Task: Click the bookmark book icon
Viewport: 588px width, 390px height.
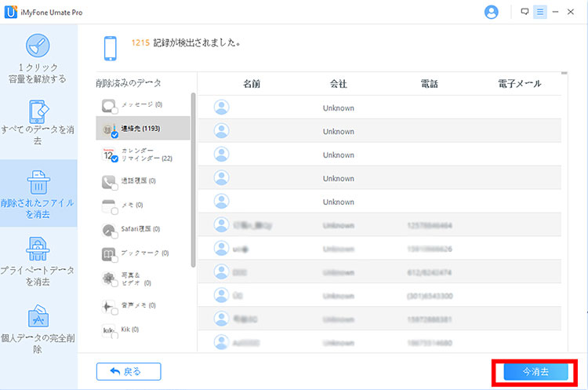Action: pyautogui.click(x=108, y=254)
